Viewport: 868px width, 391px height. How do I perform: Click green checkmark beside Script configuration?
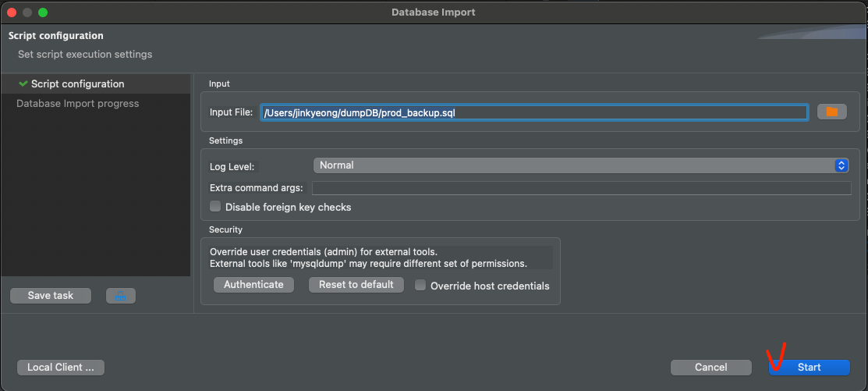tap(23, 84)
